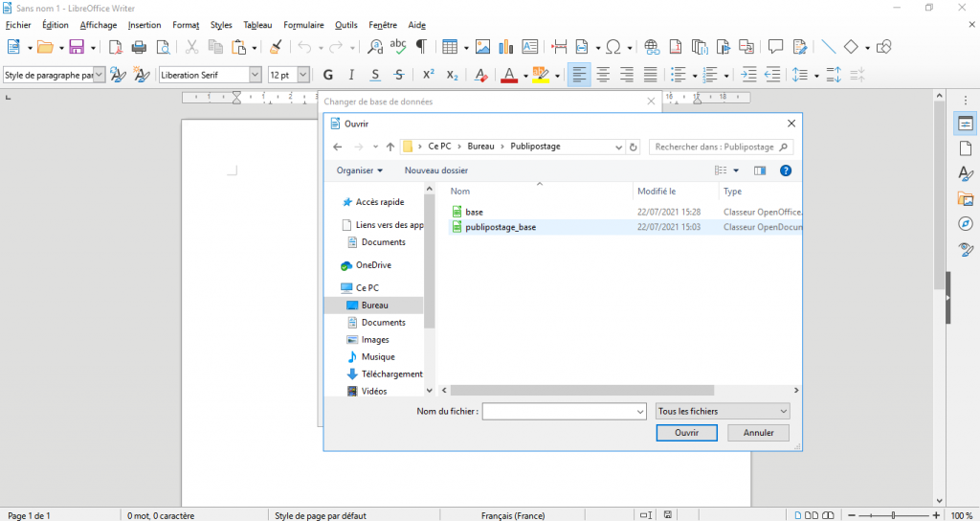Insert text box icon
This screenshot has height=521, width=980.
(530, 47)
